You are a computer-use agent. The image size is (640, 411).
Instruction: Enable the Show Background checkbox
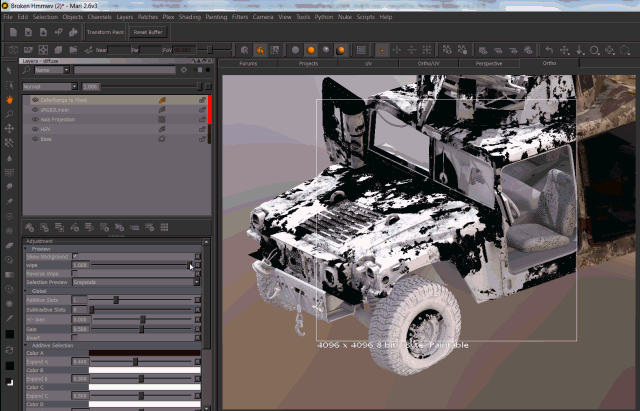pyautogui.click(x=75, y=256)
